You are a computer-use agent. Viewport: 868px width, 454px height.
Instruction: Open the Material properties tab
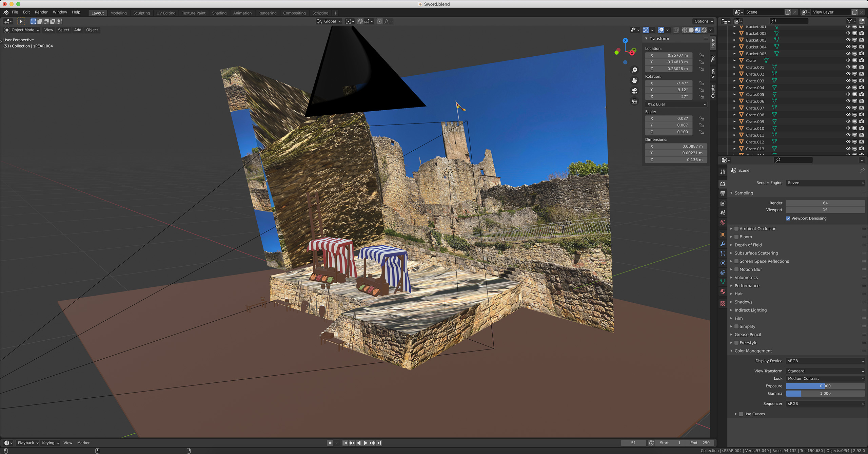click(x=723, y=291)
